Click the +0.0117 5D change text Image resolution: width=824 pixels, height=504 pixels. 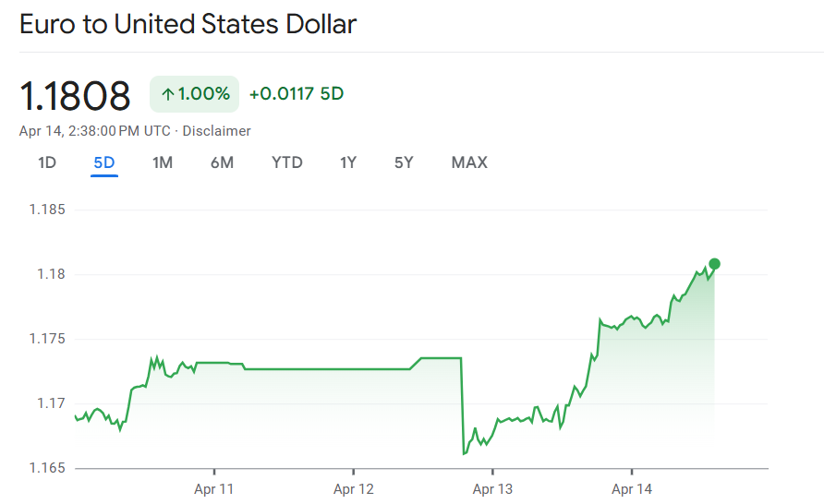[297, 94]
